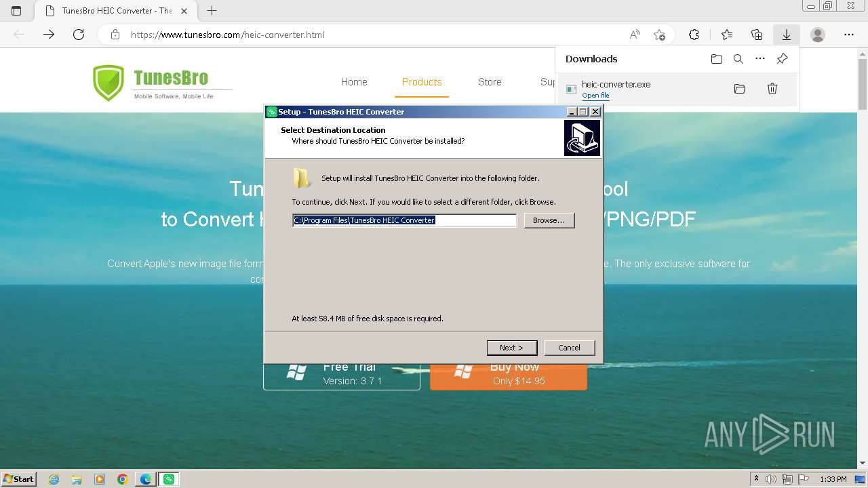Delete the heic-converter.exe download entry
The width and height of the screenshot is (868, 488).
pos(772,89)
